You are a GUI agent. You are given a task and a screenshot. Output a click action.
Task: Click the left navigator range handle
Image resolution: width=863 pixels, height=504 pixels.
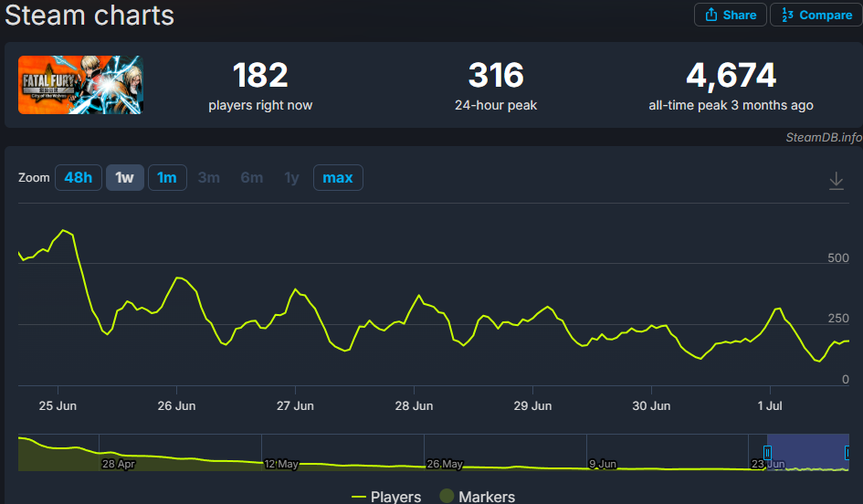point(767,453)
